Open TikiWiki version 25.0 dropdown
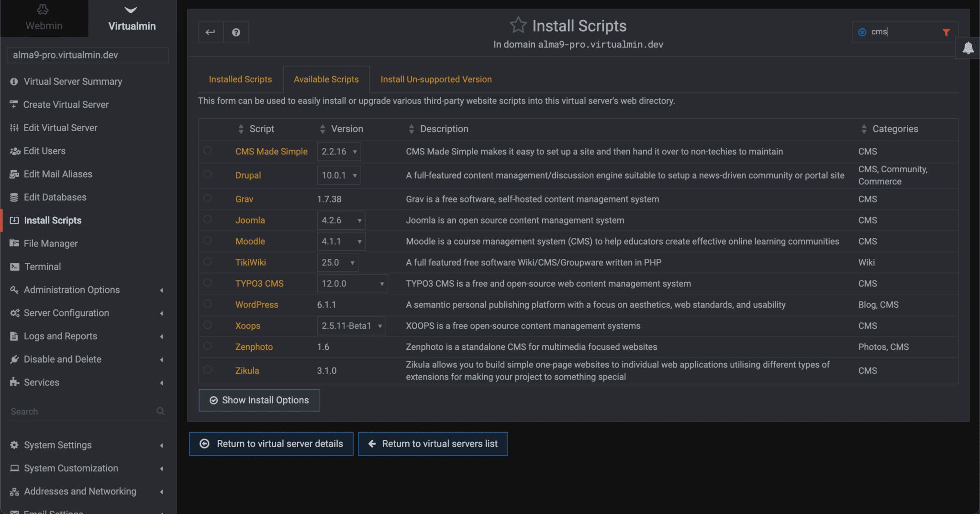 pyautogui.click(x=337, y=262)
